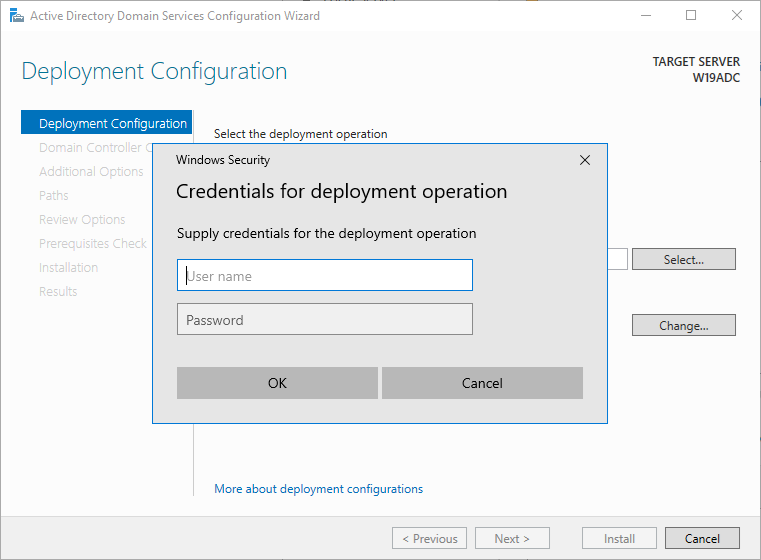Click the Select... button
Screen dimensions: 761x560
683,259
